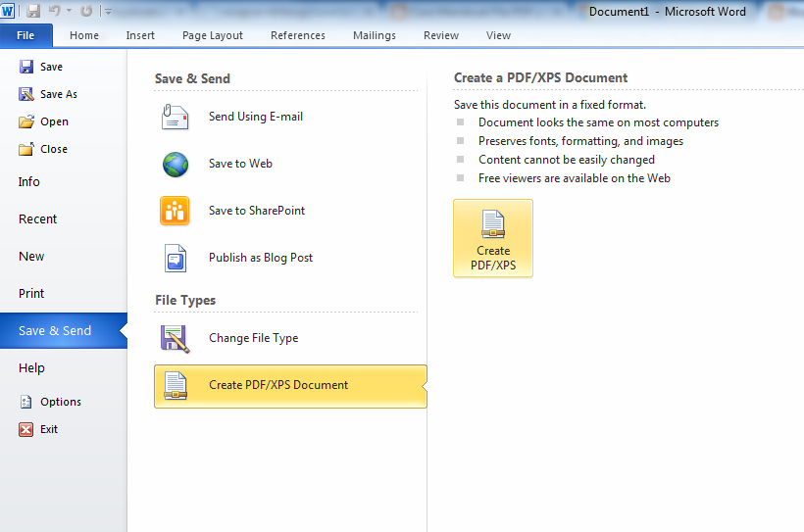
Task: Click the Close folder icon
Action: (x=26, y=149)
